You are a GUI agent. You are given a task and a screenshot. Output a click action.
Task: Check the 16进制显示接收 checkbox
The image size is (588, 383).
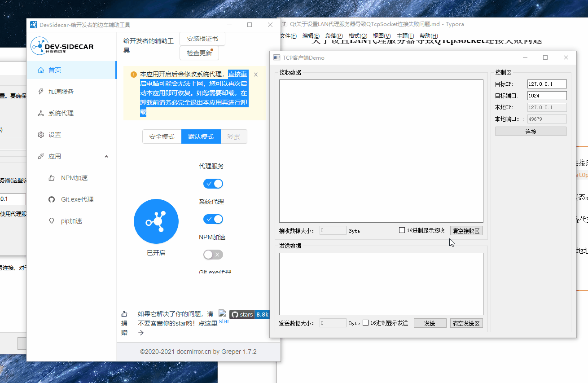pyautogui.click(x=402, y=230)
